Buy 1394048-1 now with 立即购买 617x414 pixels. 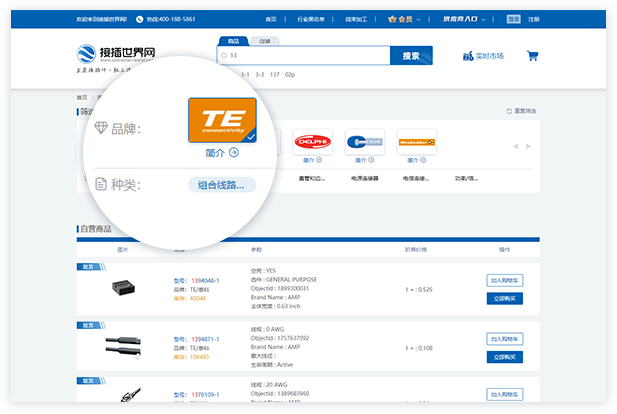click(505, 299)
